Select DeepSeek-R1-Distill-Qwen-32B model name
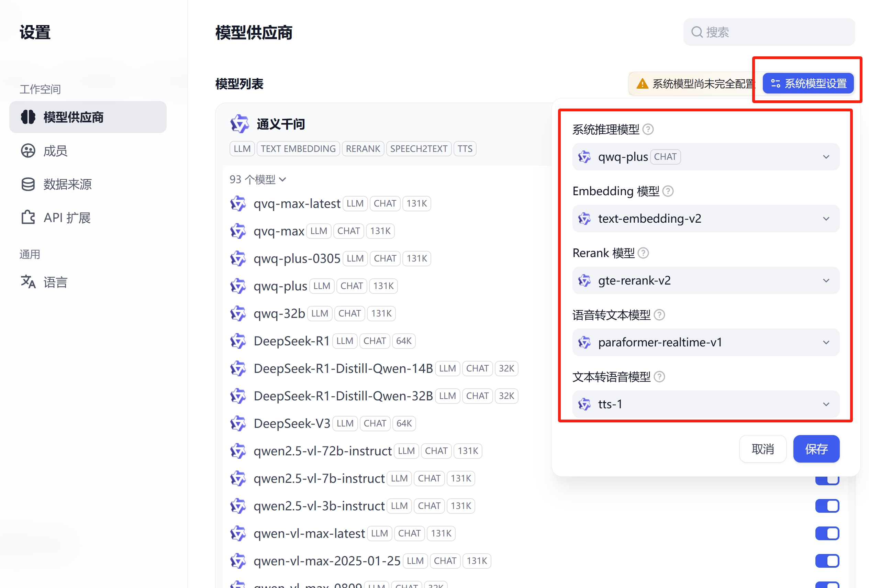The image size is (869, 588). (343, 396)
